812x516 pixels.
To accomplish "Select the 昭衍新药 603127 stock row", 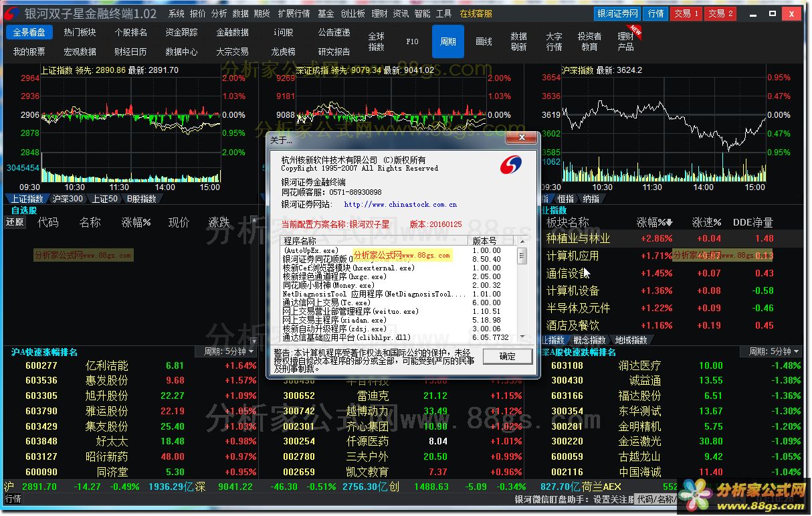I will (x=132, y=456).
